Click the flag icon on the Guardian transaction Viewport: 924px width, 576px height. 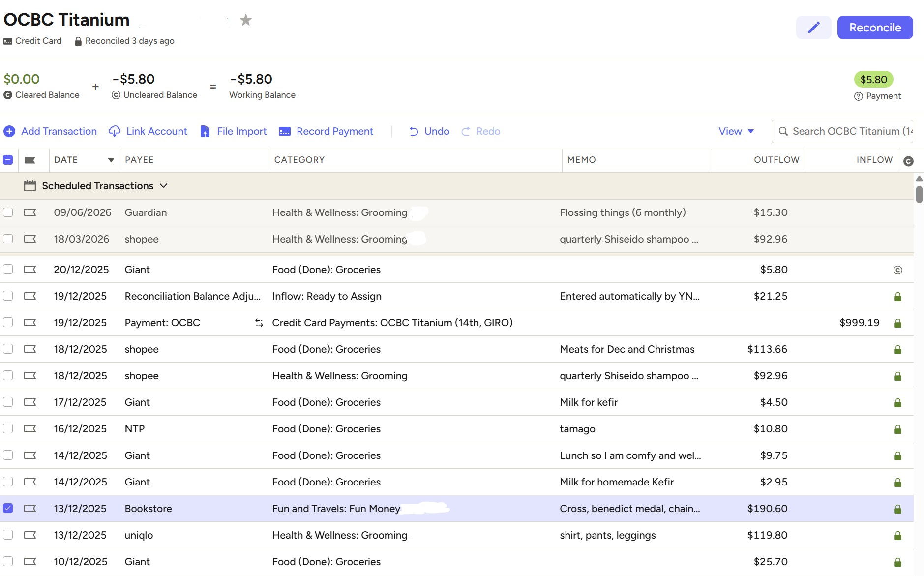[30, 212]
